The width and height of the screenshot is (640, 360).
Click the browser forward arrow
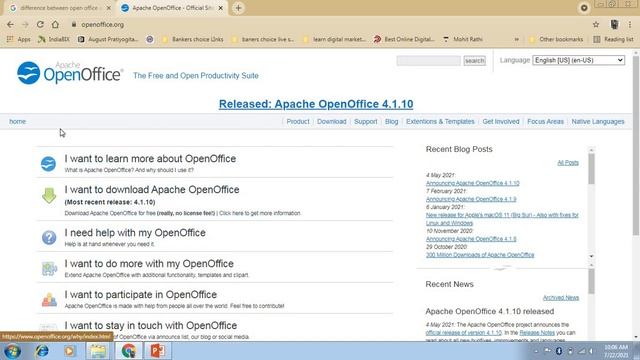point(25,24)
